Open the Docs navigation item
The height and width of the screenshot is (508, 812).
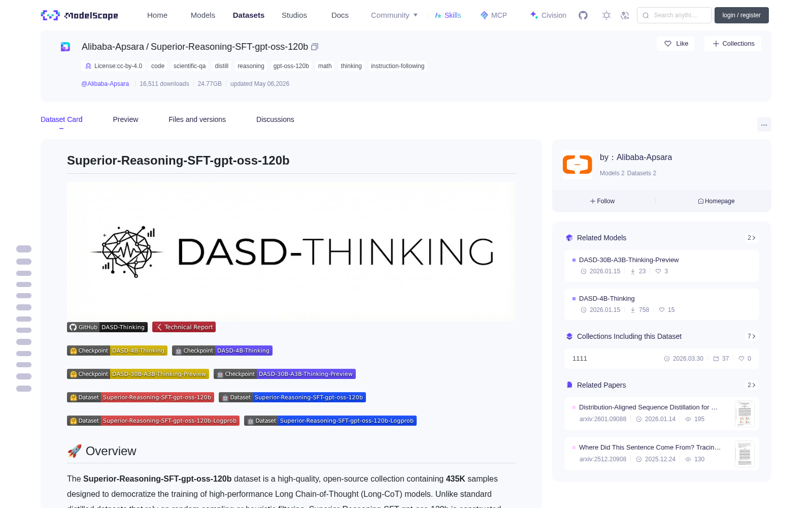coord(340,15)
